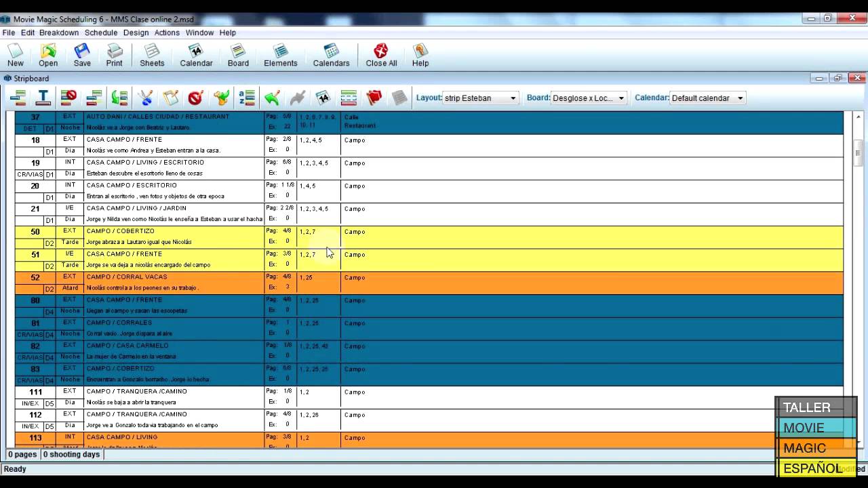
Task: Open the Breakdown menu
Action: coord(59,33)
